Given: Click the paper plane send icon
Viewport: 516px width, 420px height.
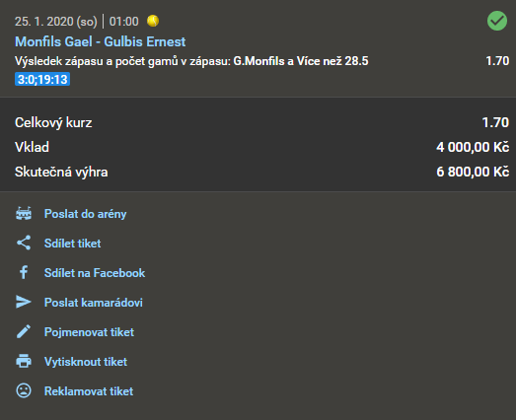Looking at the screenshot, I should tap(24, 302).
